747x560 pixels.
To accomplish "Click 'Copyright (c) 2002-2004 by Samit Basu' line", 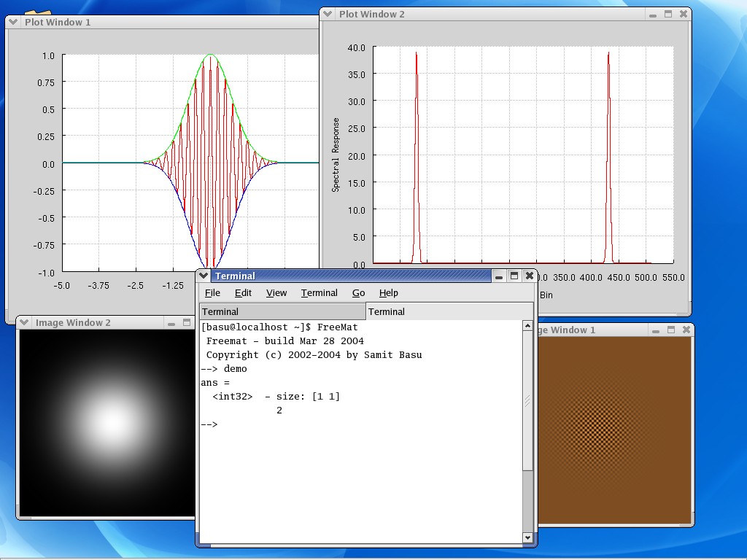I will (314, 355).
